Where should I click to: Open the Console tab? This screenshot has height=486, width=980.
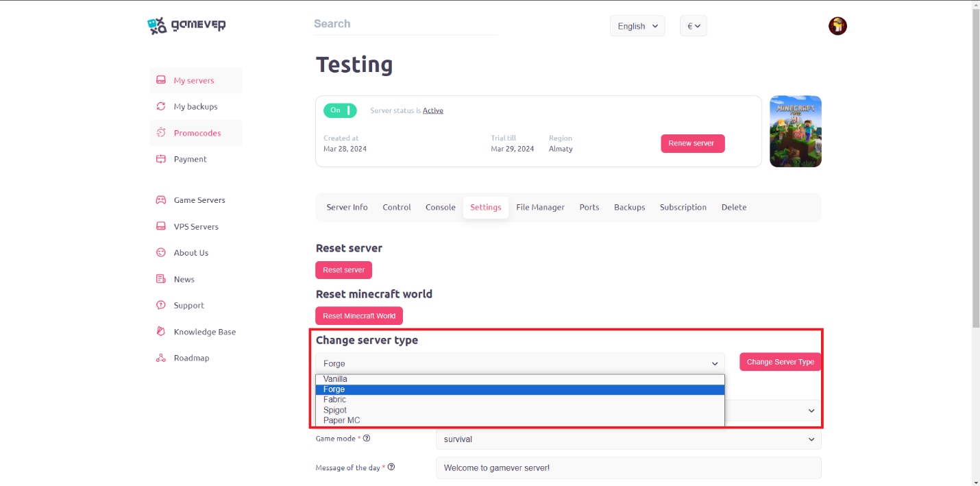[440, 207]
